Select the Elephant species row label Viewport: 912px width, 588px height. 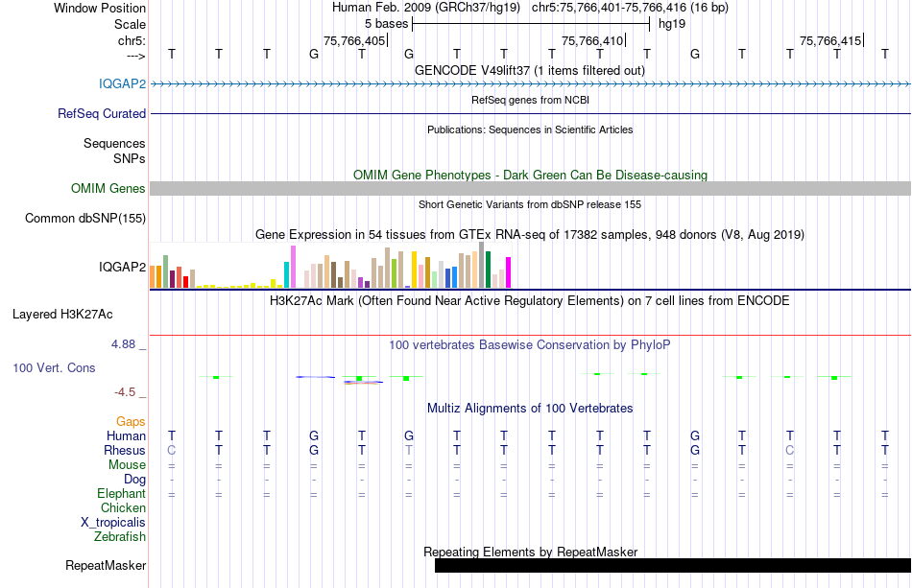point(121,493)
